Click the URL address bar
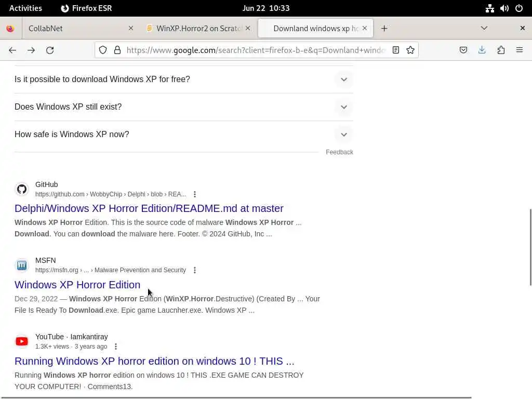Viewport: 532px width, 399px height. click(x=256, y=50)
